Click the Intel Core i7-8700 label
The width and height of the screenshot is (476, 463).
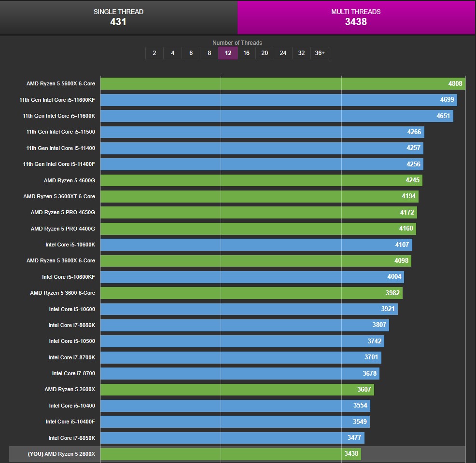point(73,374)
